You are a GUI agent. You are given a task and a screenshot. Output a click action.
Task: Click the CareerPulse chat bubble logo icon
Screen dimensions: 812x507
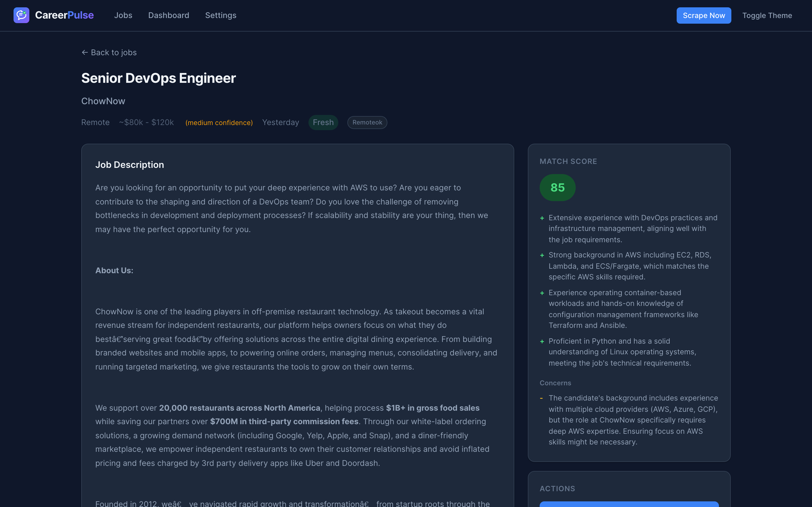21,15
